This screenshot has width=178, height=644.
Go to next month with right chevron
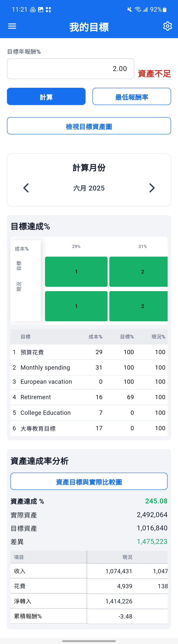point(152,188)
